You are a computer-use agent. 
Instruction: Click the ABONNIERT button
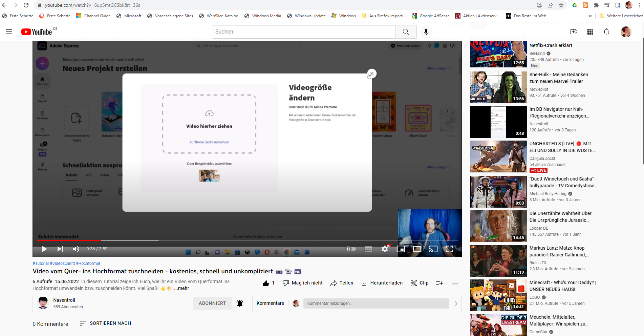click(212, 303)
